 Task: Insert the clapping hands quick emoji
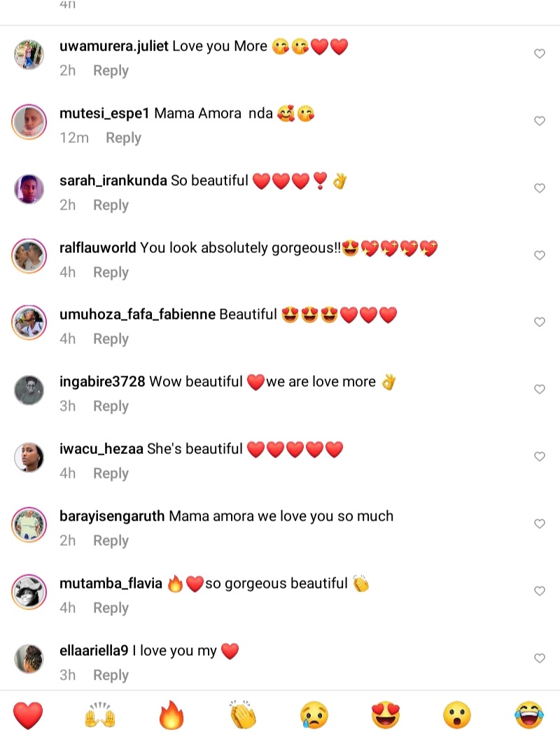point(243,715)
